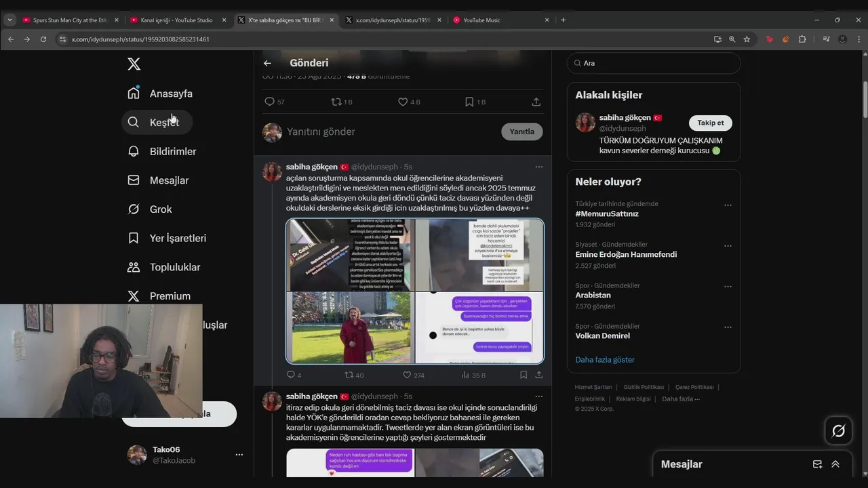Screen dimensions: 868x488
Task: Click the address bar URL
Action: click(140, 39)
